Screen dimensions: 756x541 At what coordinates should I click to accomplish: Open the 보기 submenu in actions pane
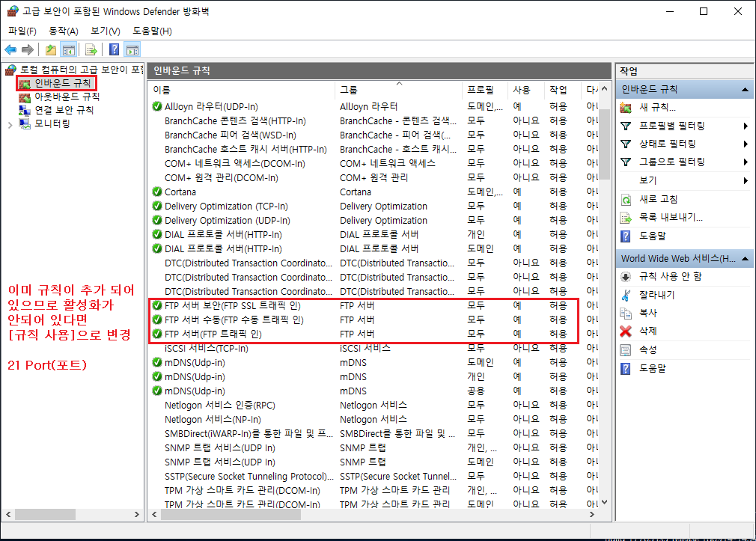[x=648, y=180]
